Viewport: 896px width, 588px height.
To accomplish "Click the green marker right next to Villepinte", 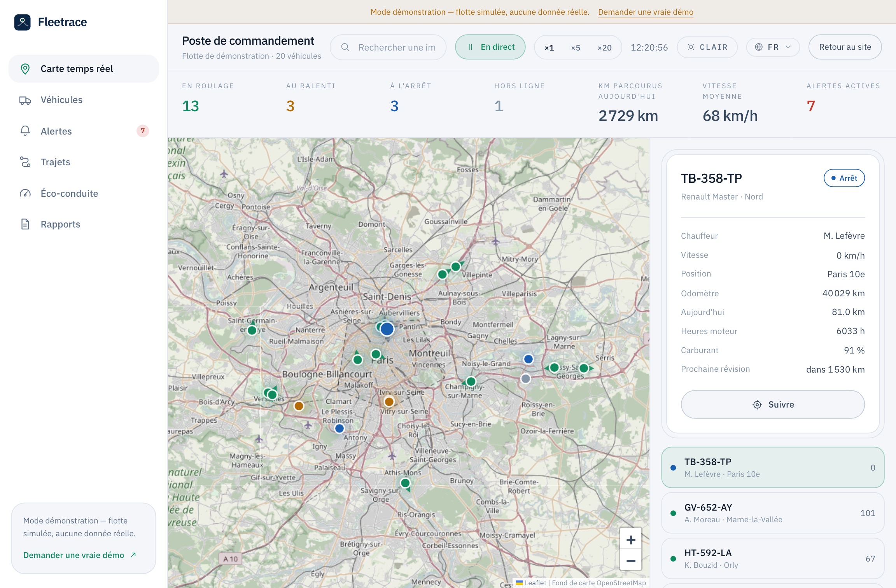I will [456, 267].
